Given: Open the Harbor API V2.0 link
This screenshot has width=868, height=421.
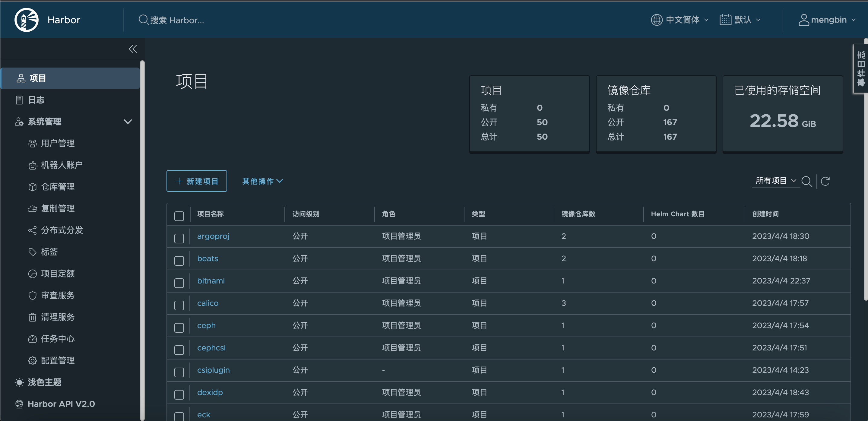Looking at the screenshot, I should click(x=61, y=404).
